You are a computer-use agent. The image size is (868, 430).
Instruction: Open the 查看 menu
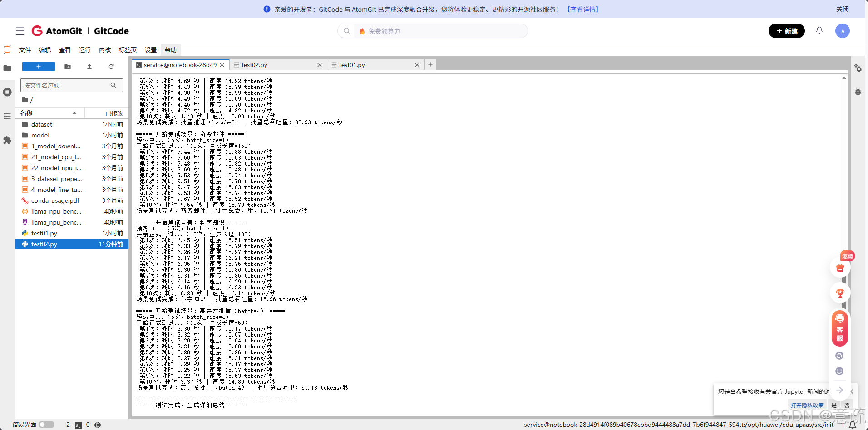click(65, 50)
